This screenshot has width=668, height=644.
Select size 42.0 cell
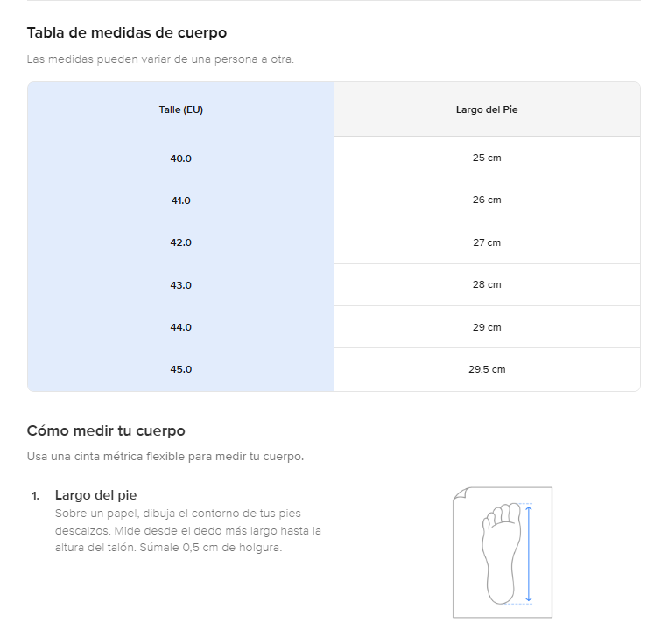(x=180, y=242)
